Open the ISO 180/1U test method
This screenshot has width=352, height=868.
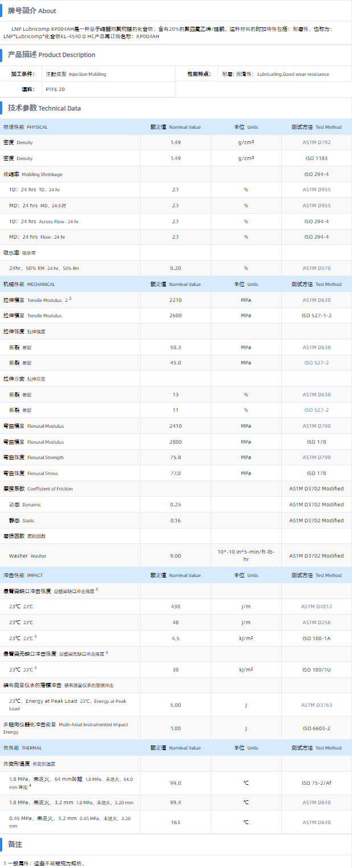(x=317, y=670)
